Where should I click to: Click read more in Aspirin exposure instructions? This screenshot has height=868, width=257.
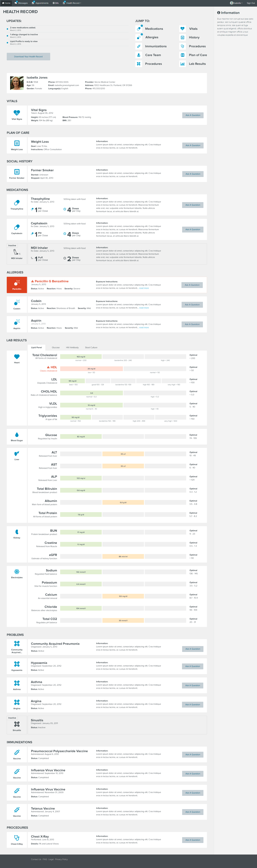coord(144,328)
